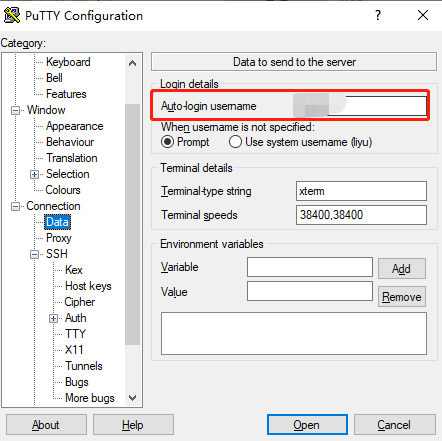
Task: Collapse the SSH tree node
Action: coord(34,254)
